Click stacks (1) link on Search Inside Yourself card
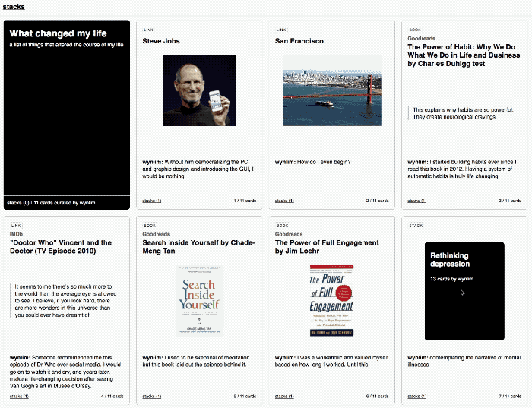Screen dimensions: 532x408 pyautogui.click(x=152, y=397)
